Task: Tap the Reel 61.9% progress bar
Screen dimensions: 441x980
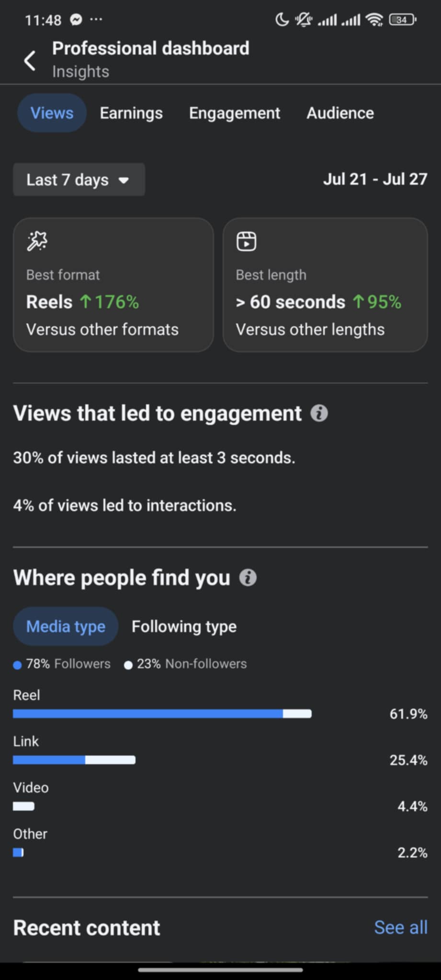Action: (x=162, y=713)
